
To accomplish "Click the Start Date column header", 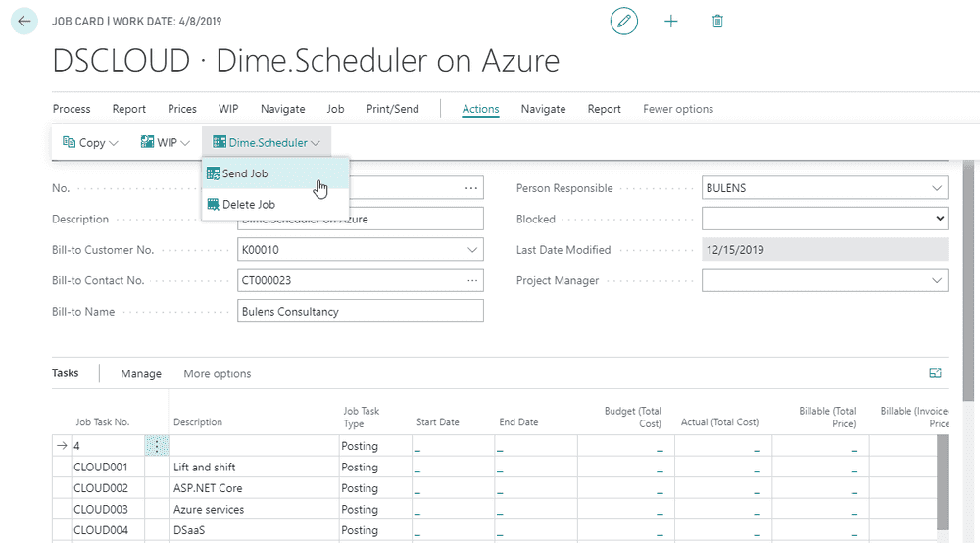I will pyautogui.click(x=437, y=422).
